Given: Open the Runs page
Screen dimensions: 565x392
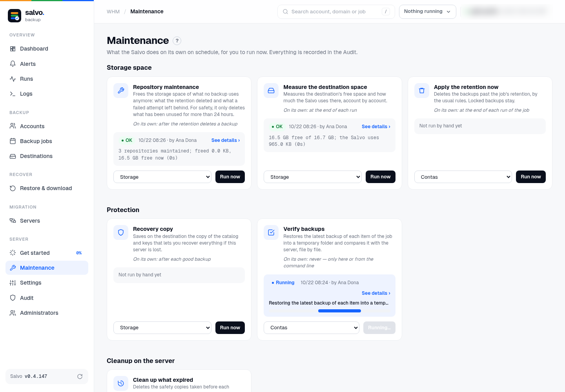Looking at the screenshot, I should [x=47, y=79].
